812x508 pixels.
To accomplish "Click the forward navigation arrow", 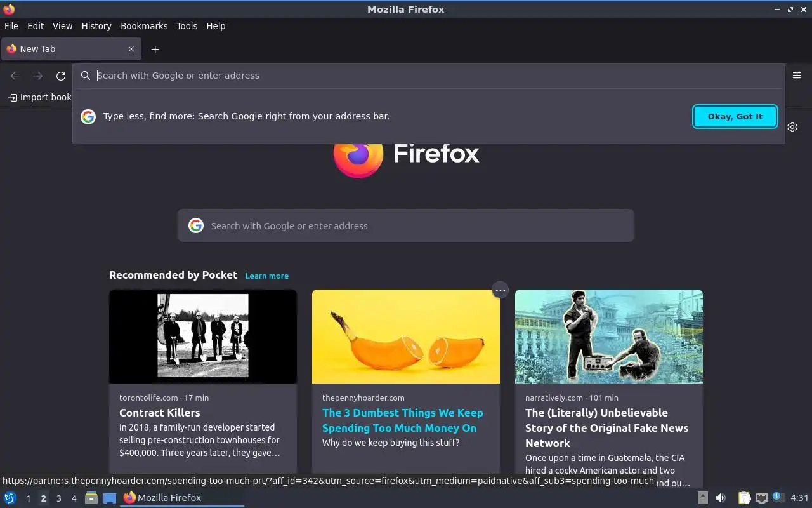I will coord(38,76).
